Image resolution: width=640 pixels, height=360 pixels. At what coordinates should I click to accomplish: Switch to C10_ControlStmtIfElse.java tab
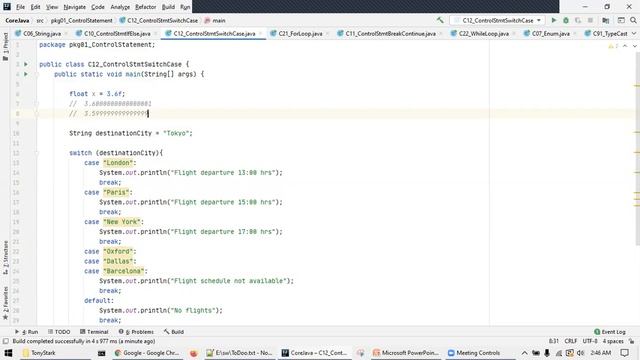117,33
